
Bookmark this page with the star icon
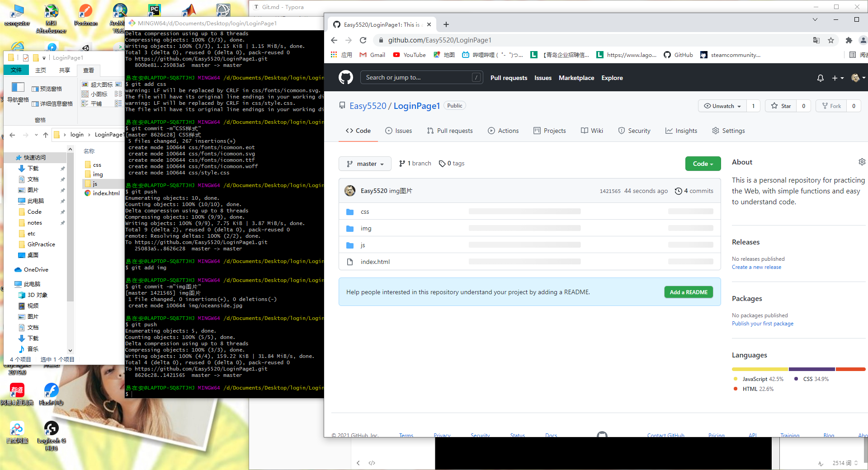831,40
